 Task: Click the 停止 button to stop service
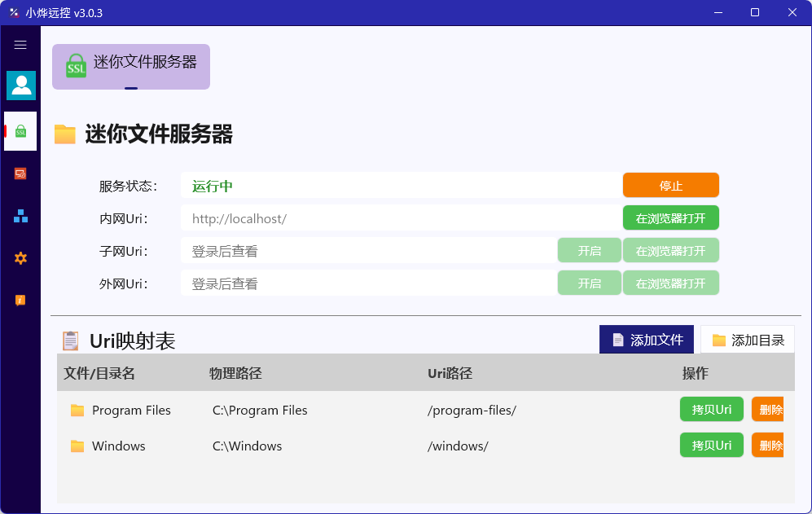point(670,186)
